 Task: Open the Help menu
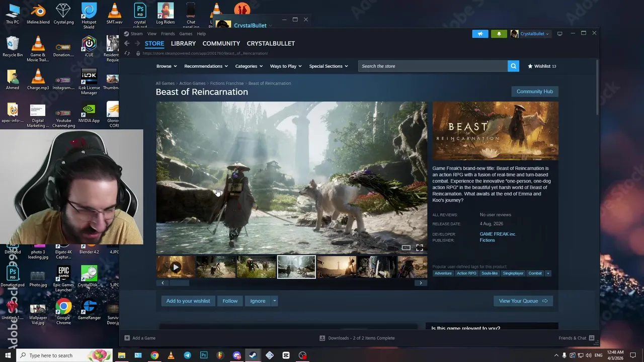(201, 34)
